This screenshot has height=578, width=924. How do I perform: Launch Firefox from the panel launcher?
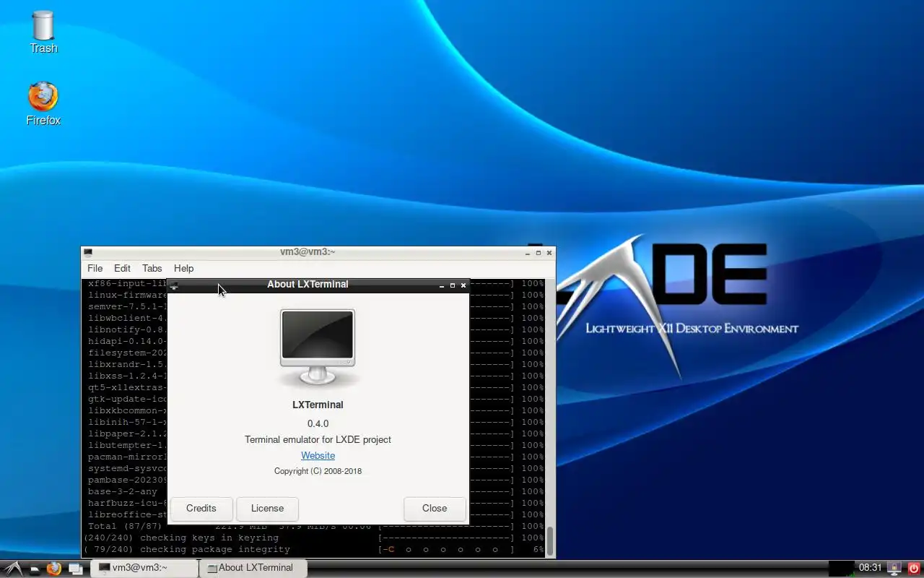tap(54, 568)
